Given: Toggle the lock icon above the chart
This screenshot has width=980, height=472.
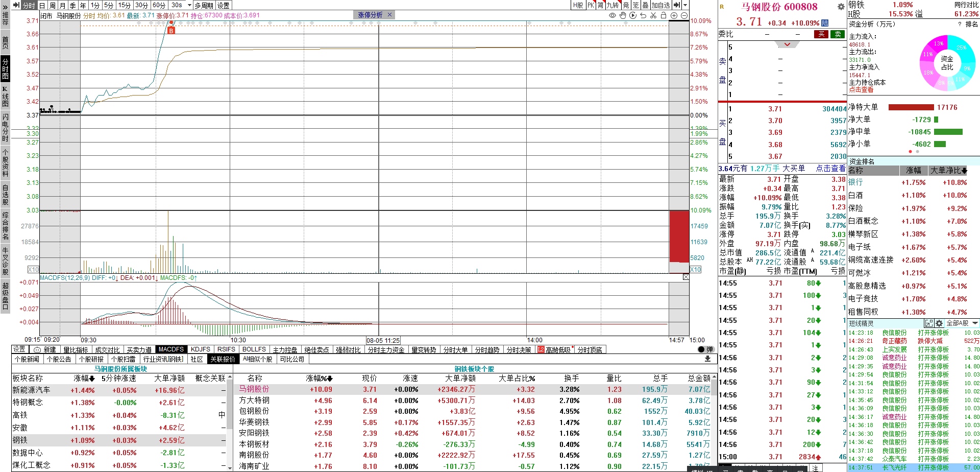Looking at the screenshot, I should pos(664,16).
